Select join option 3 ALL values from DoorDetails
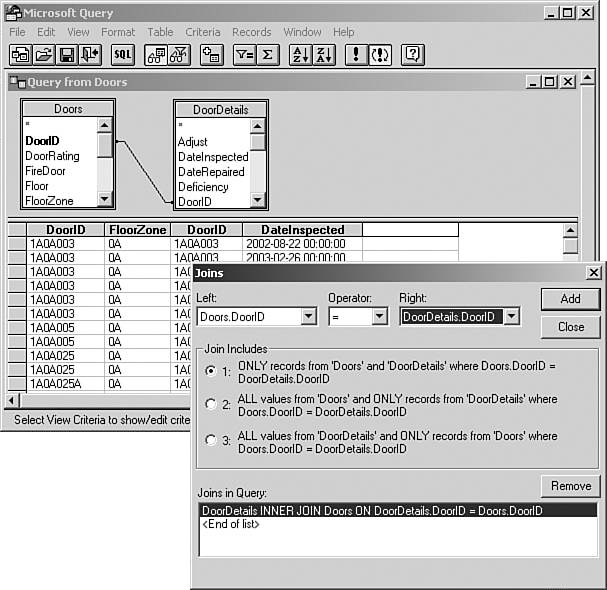 (211, 440)
